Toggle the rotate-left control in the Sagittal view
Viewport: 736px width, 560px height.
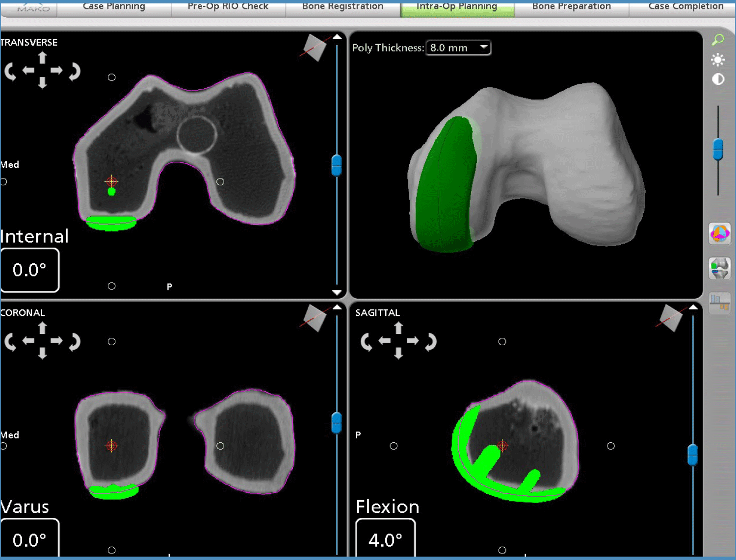[366, 342]
